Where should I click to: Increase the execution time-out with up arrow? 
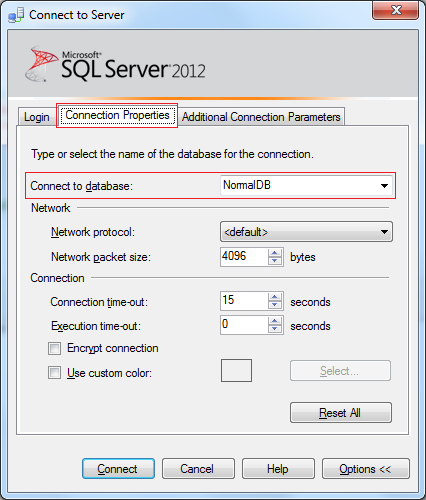pos(275,321)
